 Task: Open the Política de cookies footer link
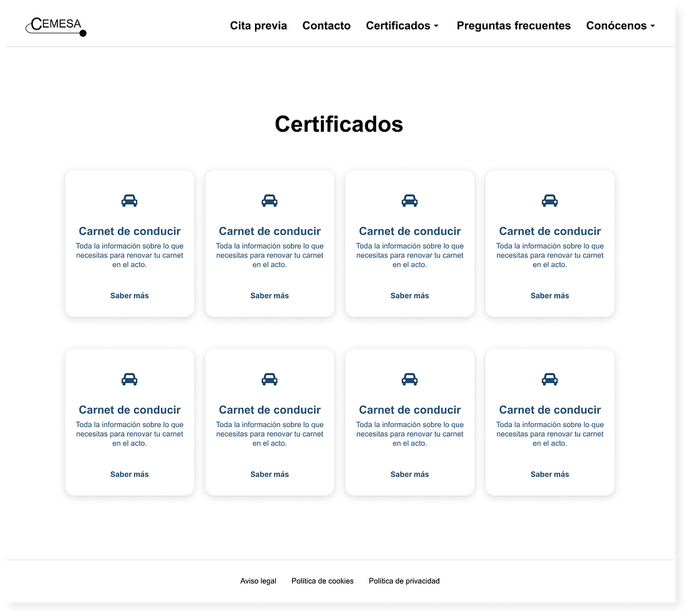[322, 581]
